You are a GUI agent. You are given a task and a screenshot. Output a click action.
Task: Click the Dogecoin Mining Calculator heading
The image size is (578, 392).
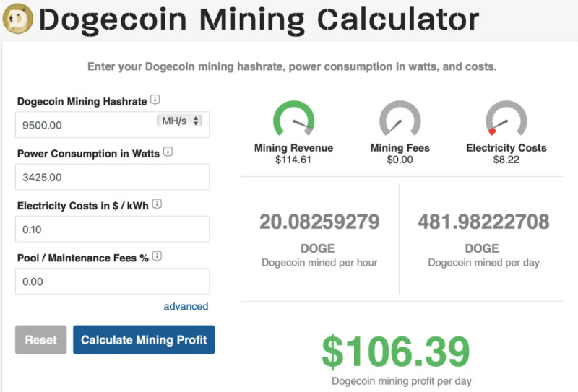click(259, 20)
